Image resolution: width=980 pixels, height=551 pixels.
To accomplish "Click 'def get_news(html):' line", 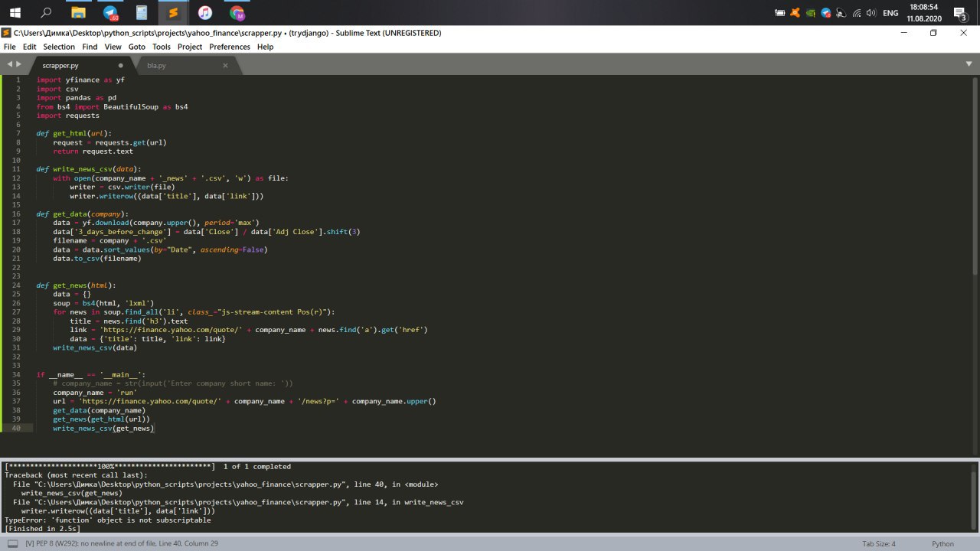I will [x=76, y=285].
